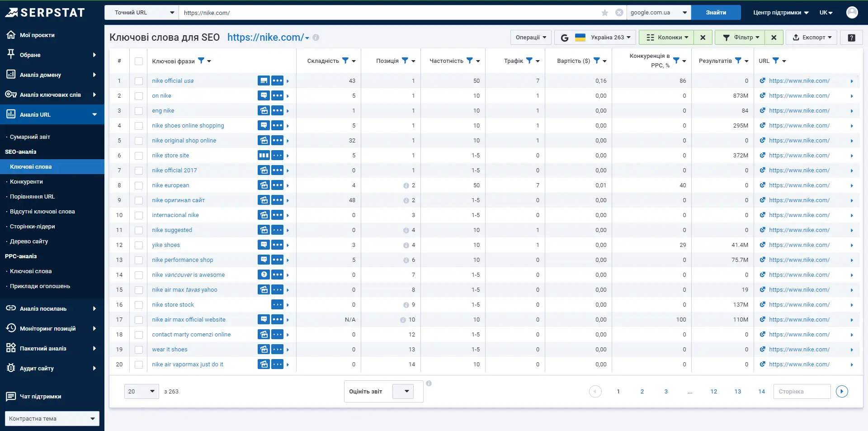Bookmark URL with the star icon

pos(605,13)
